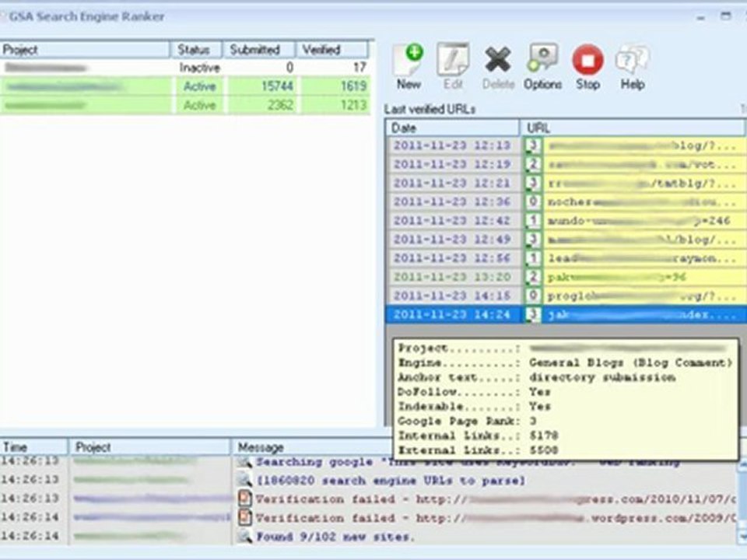Open the Options toolbar icon
The width and height of the screenshot is (747, 560).
coord(542,67)
